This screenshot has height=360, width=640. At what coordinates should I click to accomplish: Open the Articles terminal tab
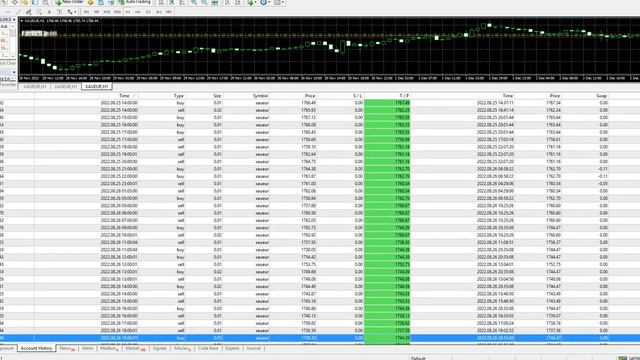click(182, 348)
